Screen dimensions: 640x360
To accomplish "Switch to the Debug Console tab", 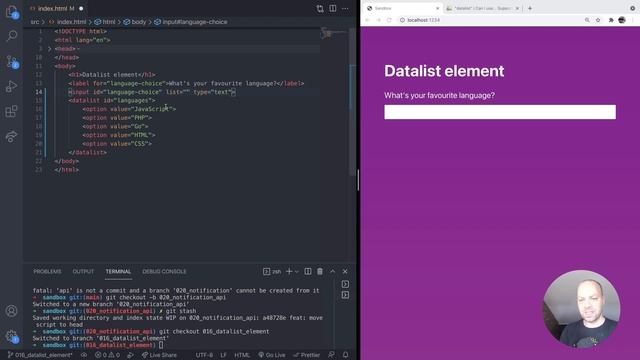I will [x=164, y=271].
